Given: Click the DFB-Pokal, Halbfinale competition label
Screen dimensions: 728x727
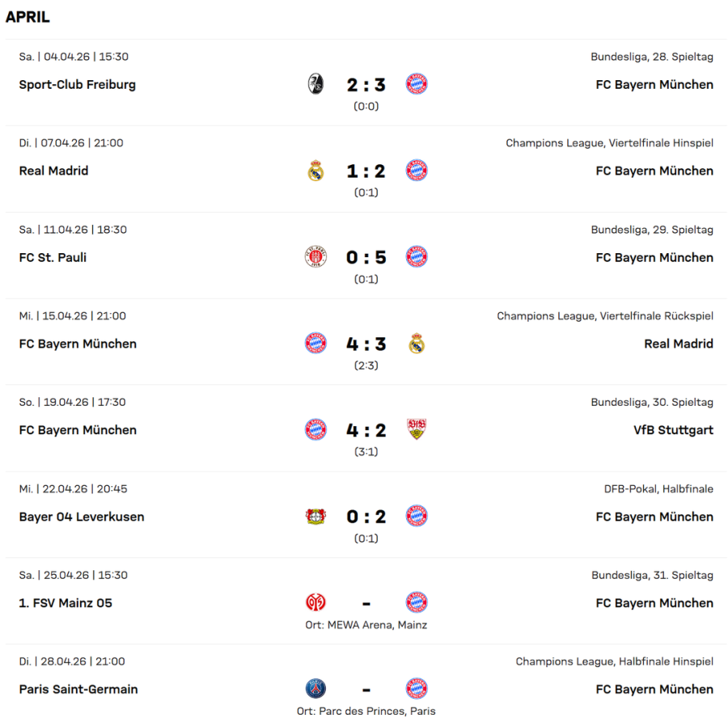Looking at the screenshot, I should click(658, 489).
